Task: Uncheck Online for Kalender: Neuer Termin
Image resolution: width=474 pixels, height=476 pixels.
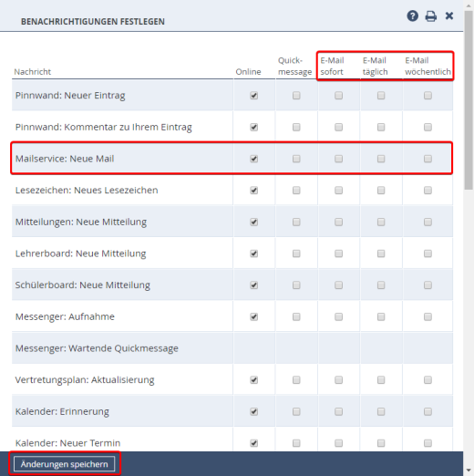Action: coord(254,443)
